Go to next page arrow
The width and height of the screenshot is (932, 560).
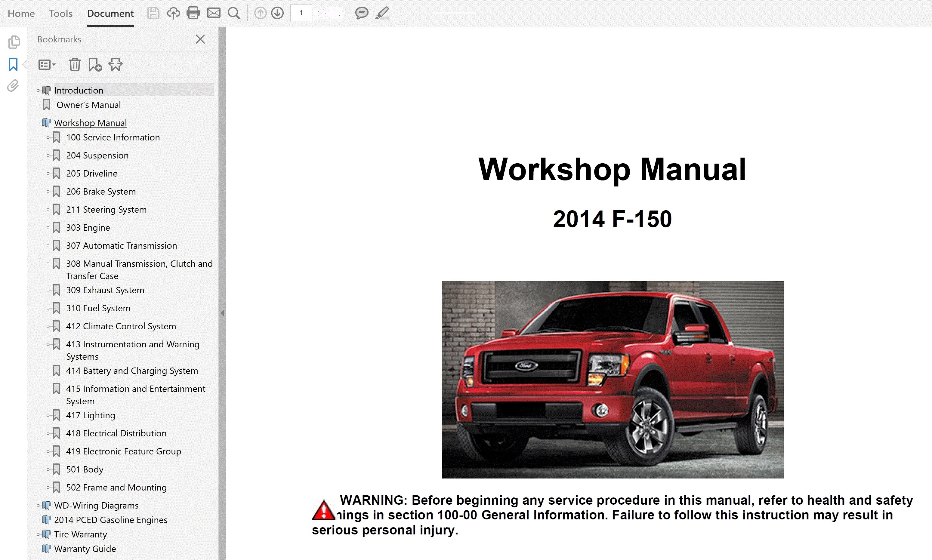277,13
